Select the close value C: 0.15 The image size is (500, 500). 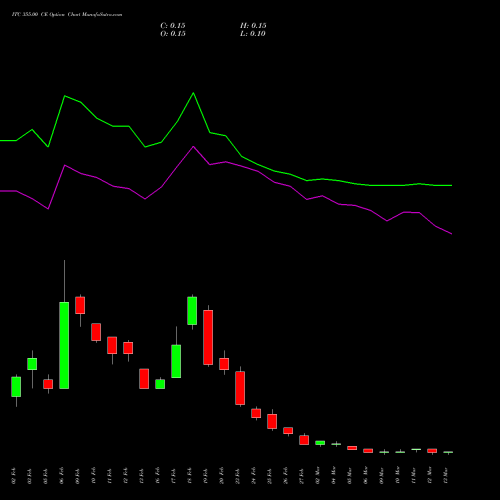click(x=173, y=26)
